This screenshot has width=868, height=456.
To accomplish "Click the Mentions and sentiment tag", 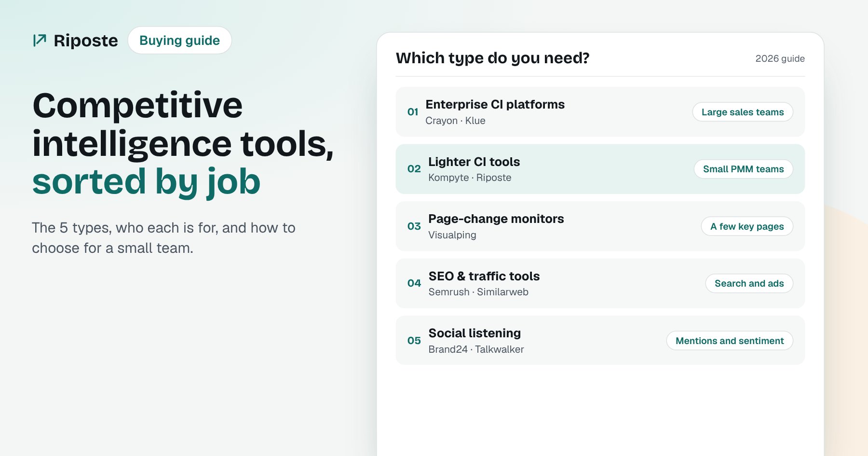I will coord(730,341).
